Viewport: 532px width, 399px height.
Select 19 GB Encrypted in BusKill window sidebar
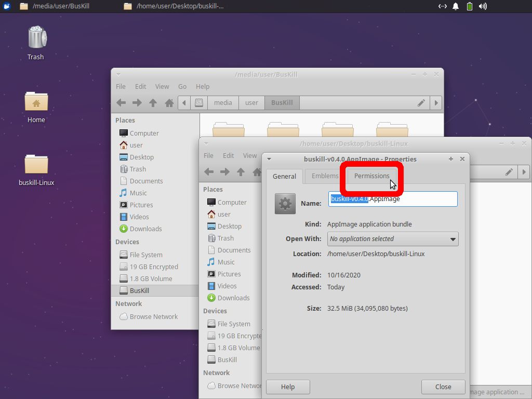point(155,267)
